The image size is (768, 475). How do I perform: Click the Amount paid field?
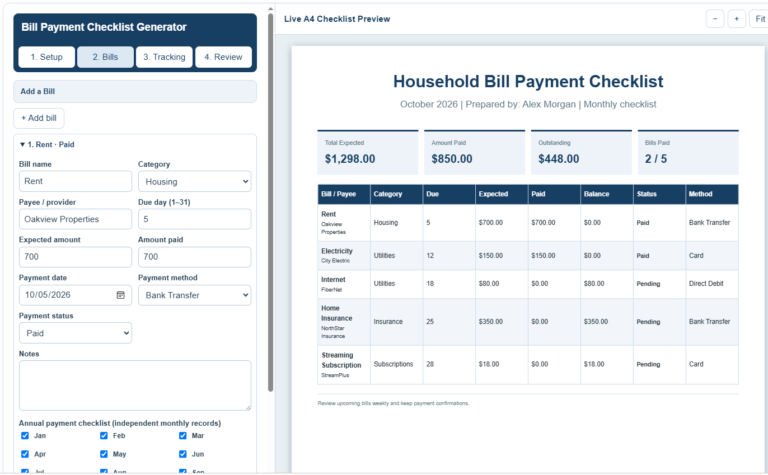tap(194, 257)
